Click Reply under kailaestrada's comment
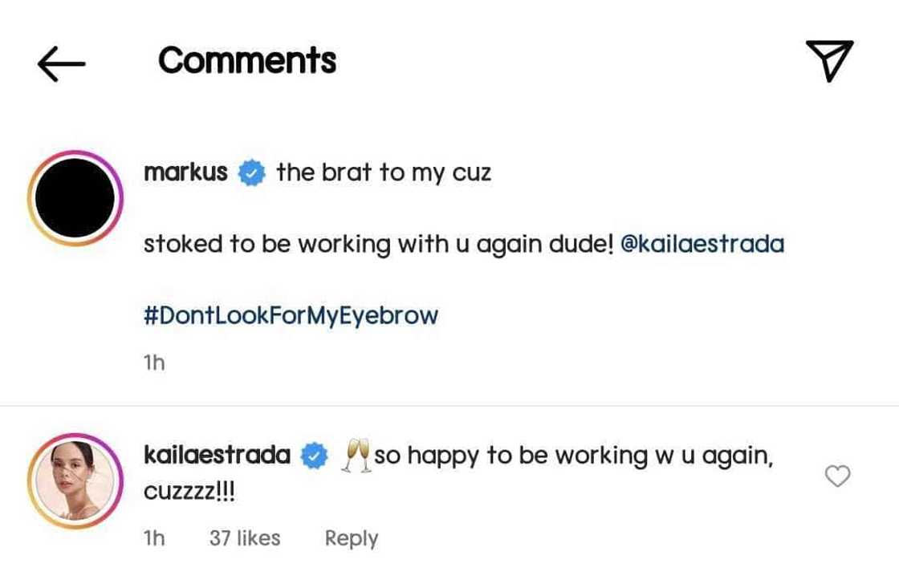The height and width of the screenshot is (588, 899). [x=351, y=538]
